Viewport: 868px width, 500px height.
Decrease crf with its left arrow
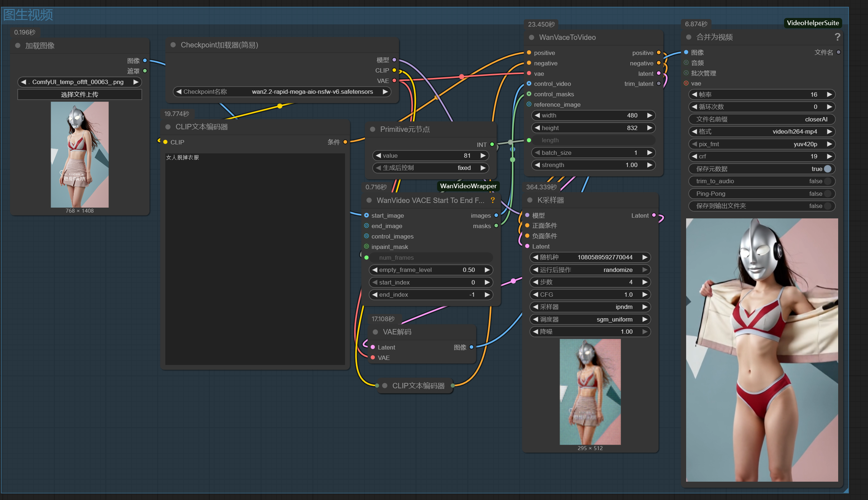click(x=694, y=156)
